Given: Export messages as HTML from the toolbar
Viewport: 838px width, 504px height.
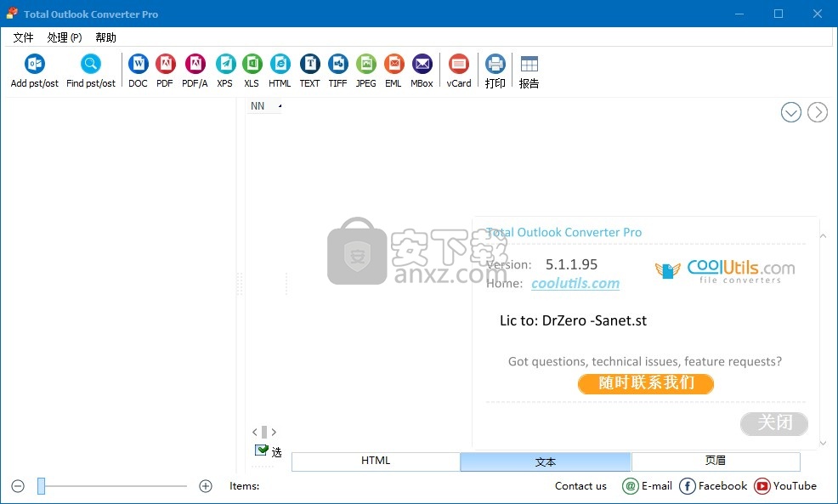Looking at the screenshot, I should (280, 71).
